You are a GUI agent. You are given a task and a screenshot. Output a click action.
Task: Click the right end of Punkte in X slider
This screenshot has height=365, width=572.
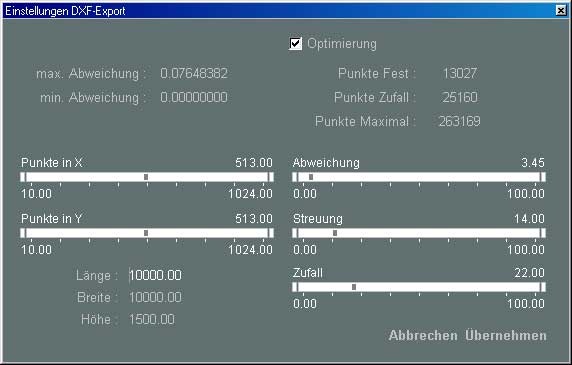[x=271, y=177]
